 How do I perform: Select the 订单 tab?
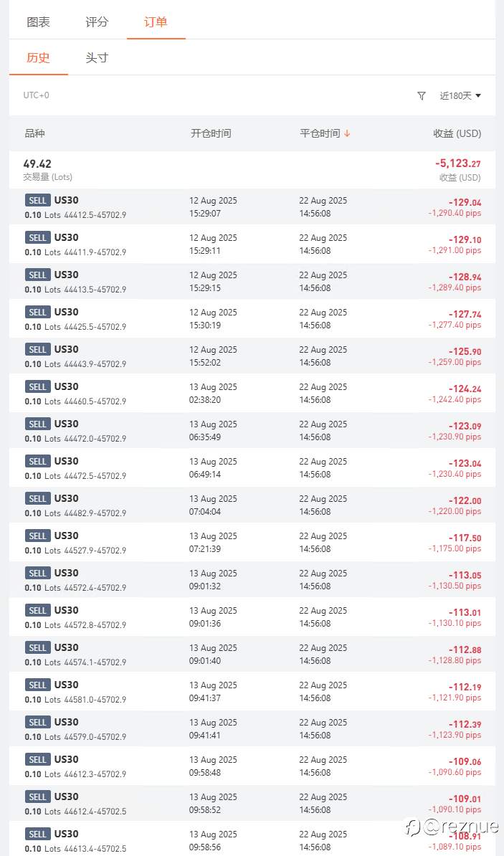156,22
